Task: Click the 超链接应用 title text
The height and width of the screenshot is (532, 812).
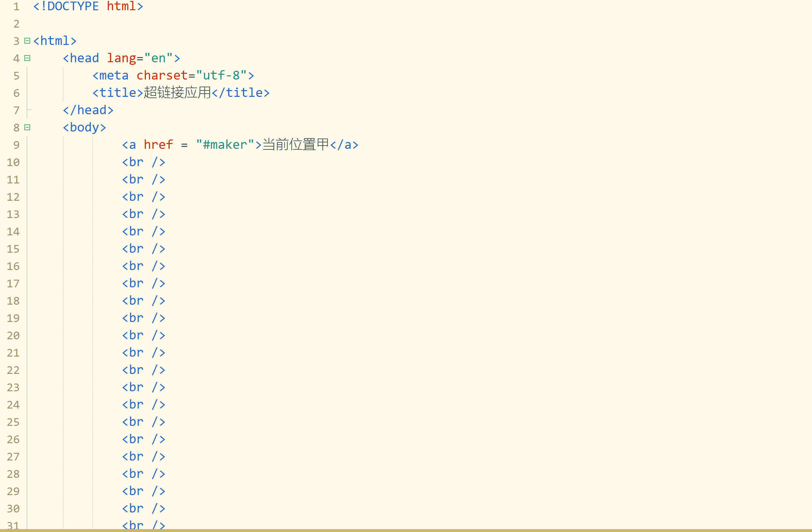Action: [177, 93]
